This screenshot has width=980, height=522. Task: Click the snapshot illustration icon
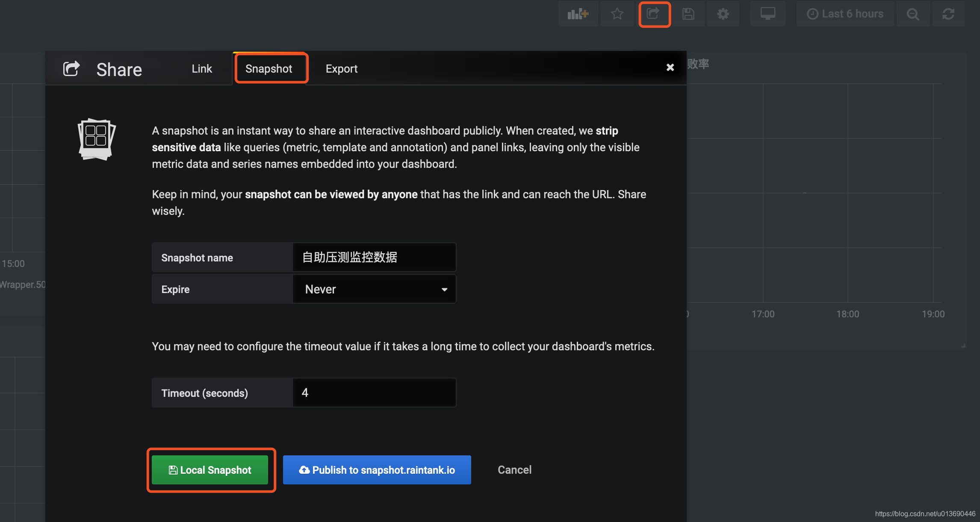(97, 139)
